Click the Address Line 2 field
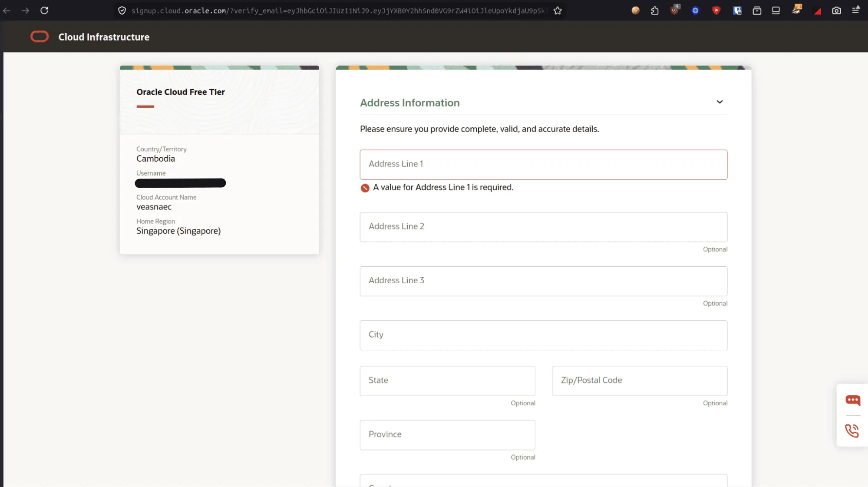Viewport: 868px width, 487px height. pos(543,227)
